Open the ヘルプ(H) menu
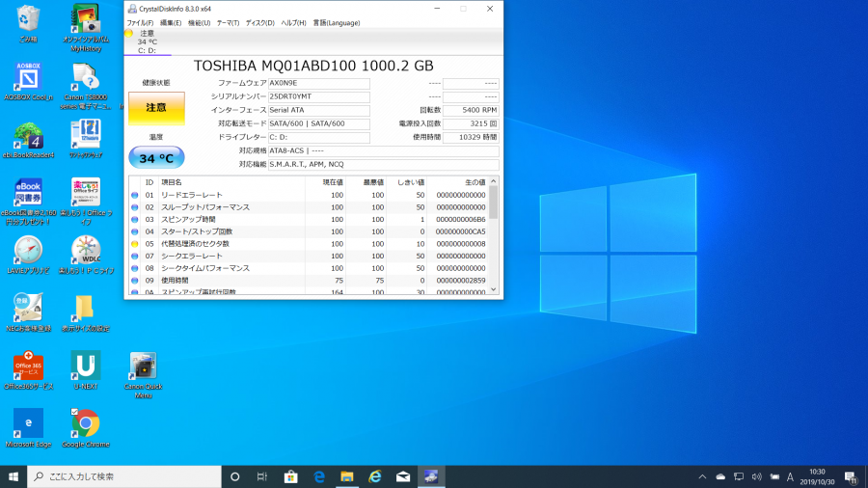This screenshot has height=488, width=868. coord(293,23)
